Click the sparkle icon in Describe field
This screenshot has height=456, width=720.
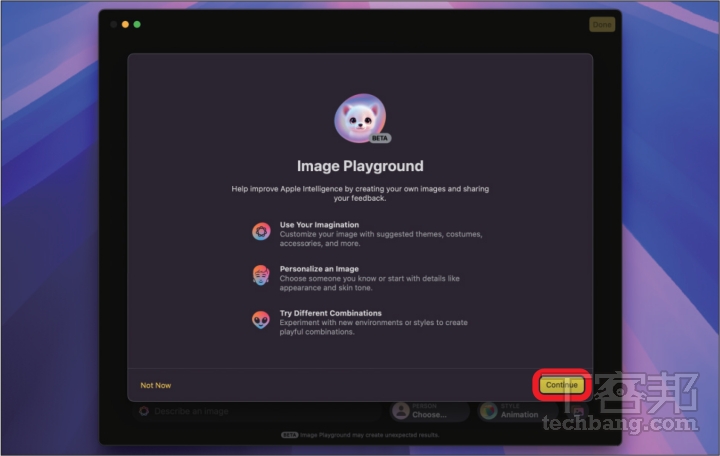tap(144, 411)
